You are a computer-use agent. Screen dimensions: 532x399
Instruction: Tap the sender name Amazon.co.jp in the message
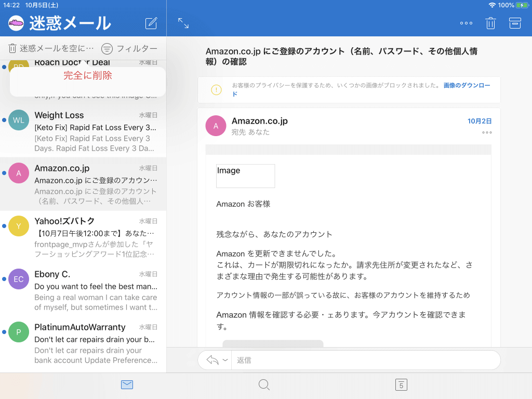[260, 121]
